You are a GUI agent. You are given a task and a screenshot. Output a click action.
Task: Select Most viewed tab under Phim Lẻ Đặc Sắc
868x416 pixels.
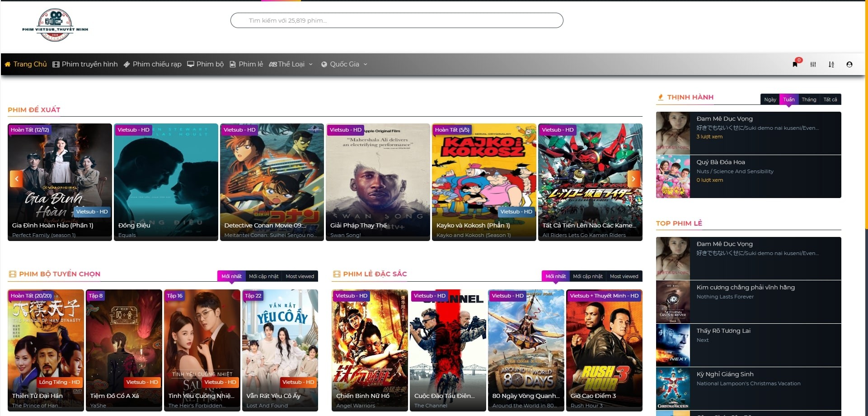pos(624,276)
